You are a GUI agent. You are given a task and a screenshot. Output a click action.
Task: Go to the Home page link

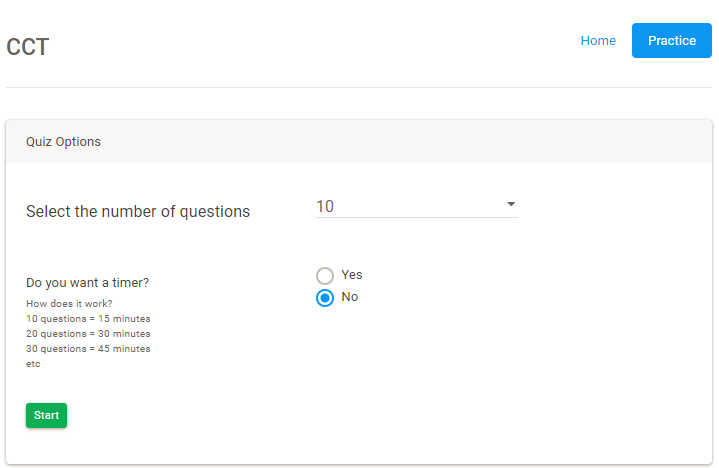click(598, 41)
